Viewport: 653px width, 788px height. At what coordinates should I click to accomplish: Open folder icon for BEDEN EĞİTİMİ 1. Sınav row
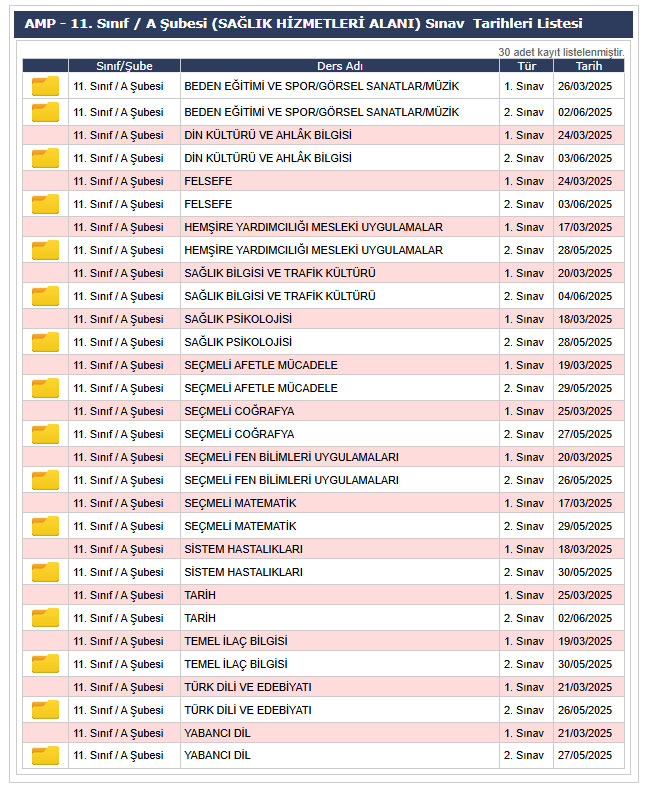[45, 87]
